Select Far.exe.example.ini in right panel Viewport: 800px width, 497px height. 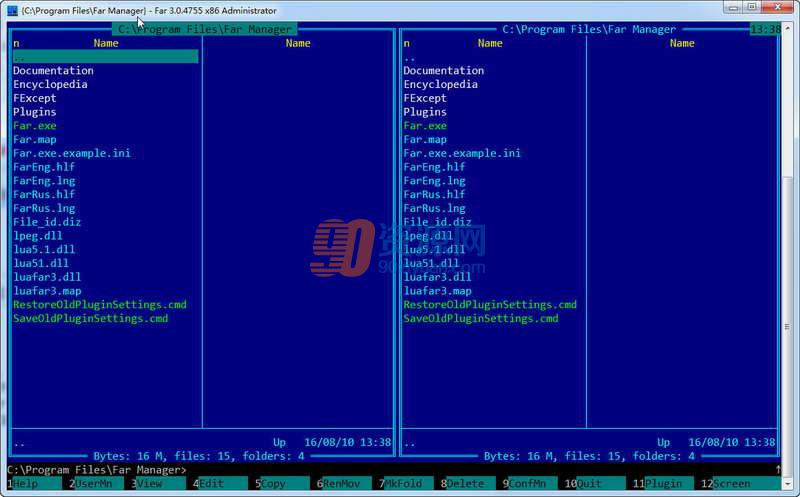[x=462, y=153]
